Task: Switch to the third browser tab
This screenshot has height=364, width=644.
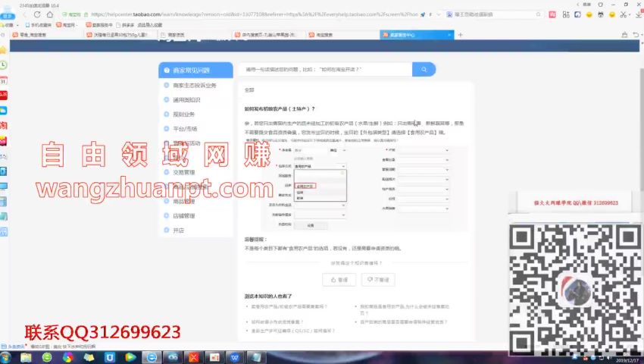Action: [193, 35]
